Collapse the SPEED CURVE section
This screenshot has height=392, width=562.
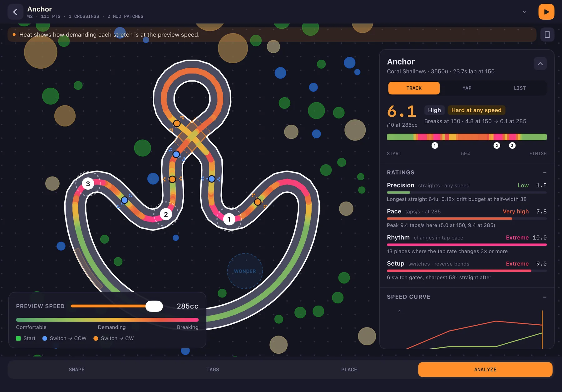[545, 297]
